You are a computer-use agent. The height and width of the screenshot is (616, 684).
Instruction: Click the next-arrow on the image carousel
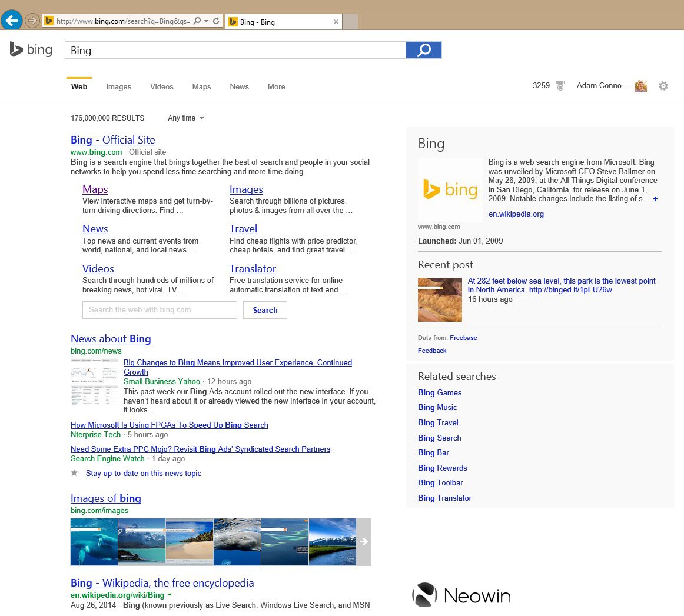[x=365, y=542]
